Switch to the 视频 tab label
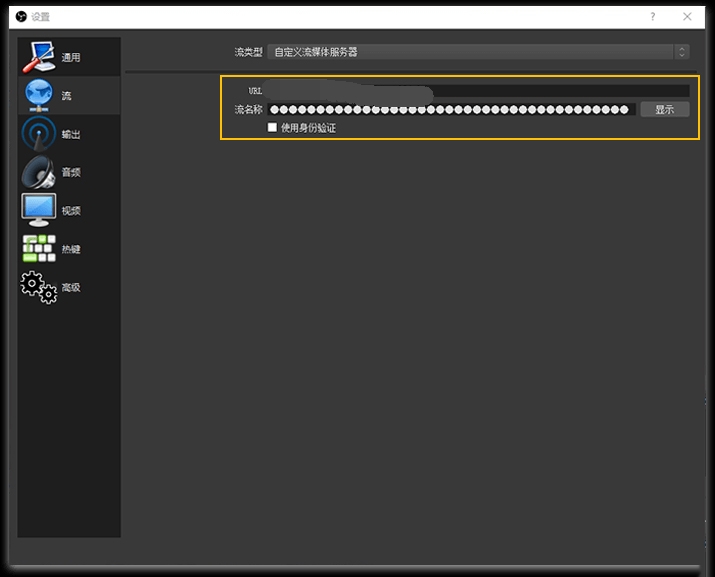This screenshot has height=577, width=715. pyautogui.click(x=71, y=211)
